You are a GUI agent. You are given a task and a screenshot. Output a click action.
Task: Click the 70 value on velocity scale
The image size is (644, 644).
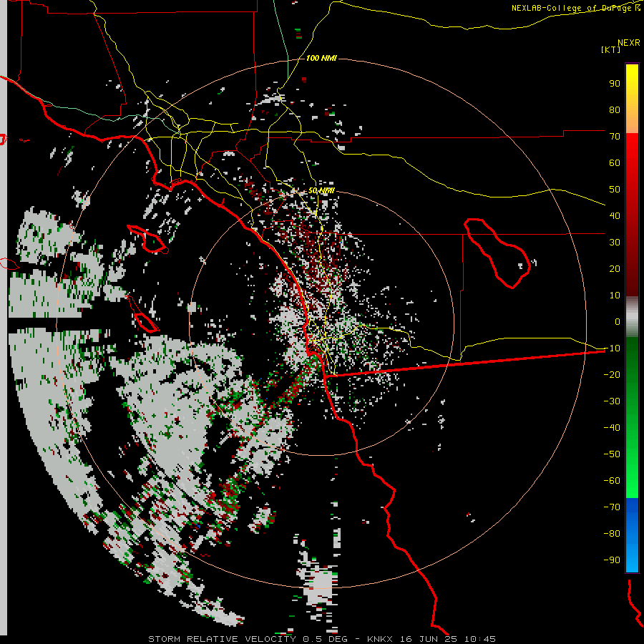[615, 137]
